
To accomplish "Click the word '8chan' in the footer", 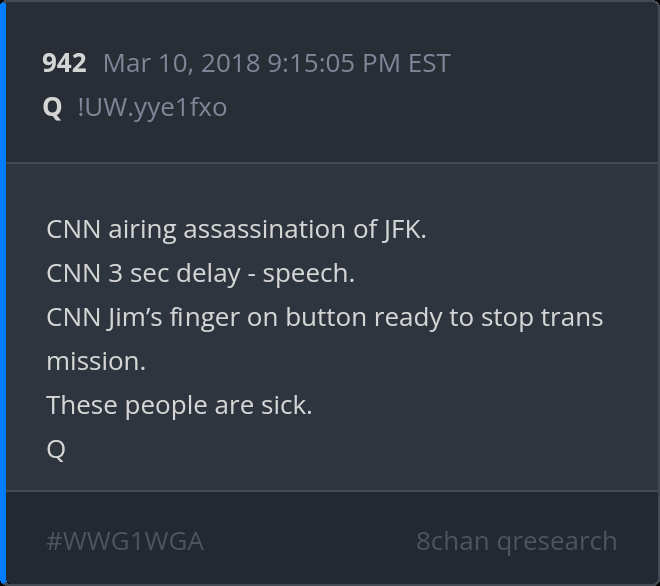I will click(452, 541).
